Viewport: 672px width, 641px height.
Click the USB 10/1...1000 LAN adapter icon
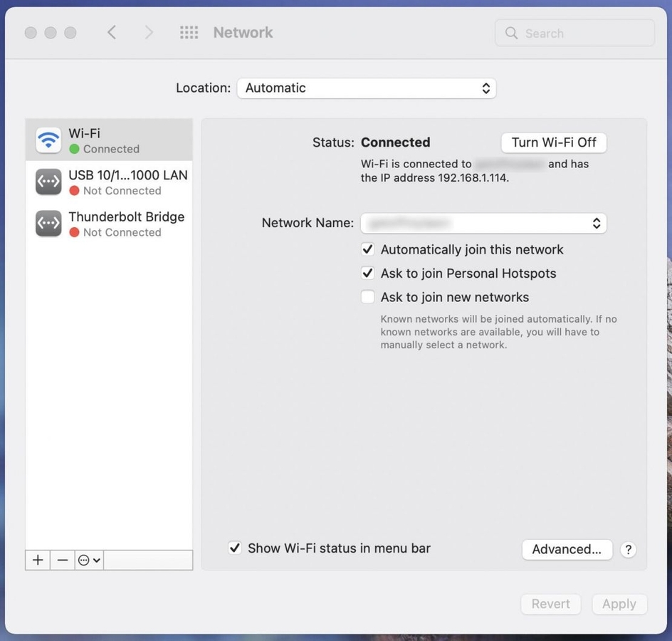point(47,181)
